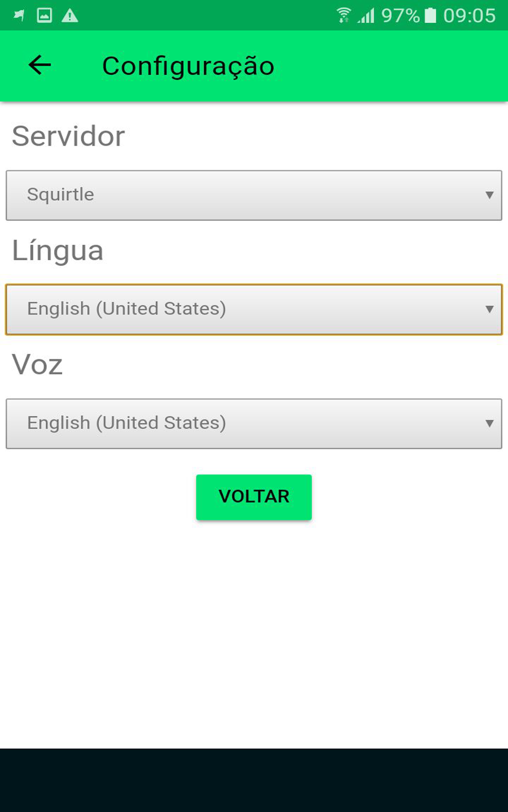This screenshot has width=508, height=812.
Task: Open the Voz dropdown
Action: tap(253, 423)
